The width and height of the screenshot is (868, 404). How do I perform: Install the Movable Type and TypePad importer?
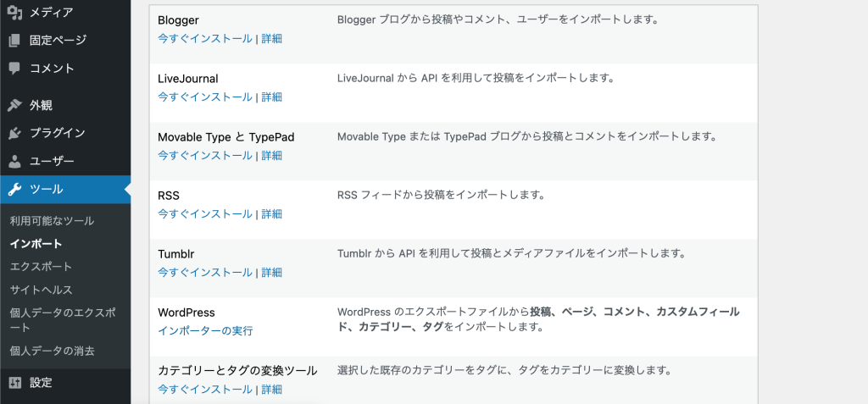click(x=205, y=156)
